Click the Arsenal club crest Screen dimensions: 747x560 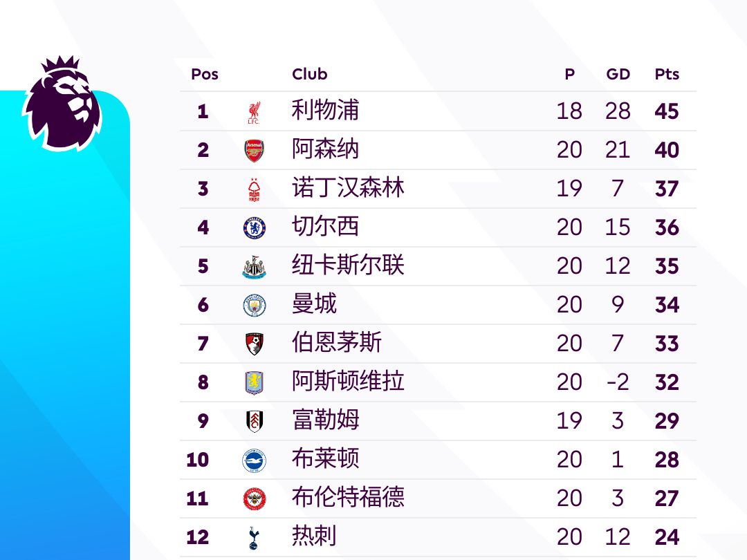(254, 151)
